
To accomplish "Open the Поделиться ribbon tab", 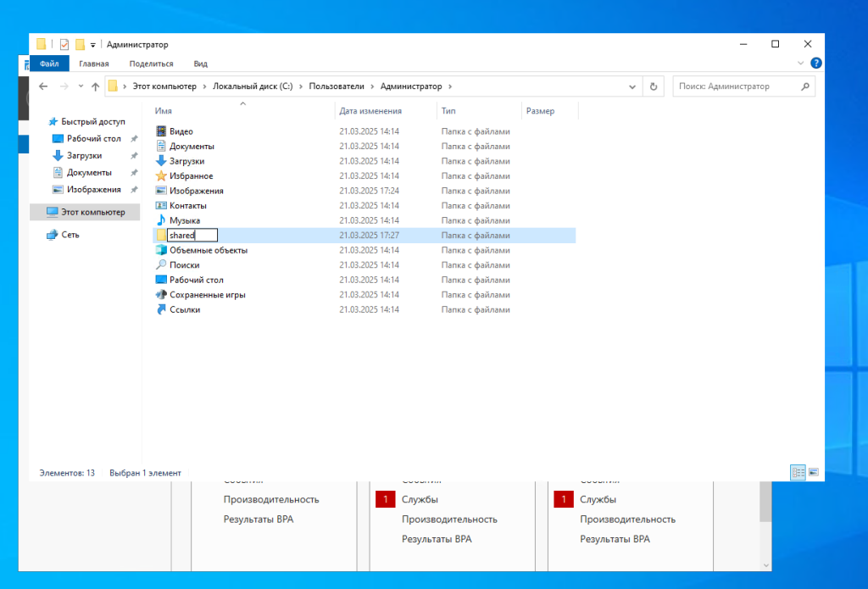I will pos(151,64).
